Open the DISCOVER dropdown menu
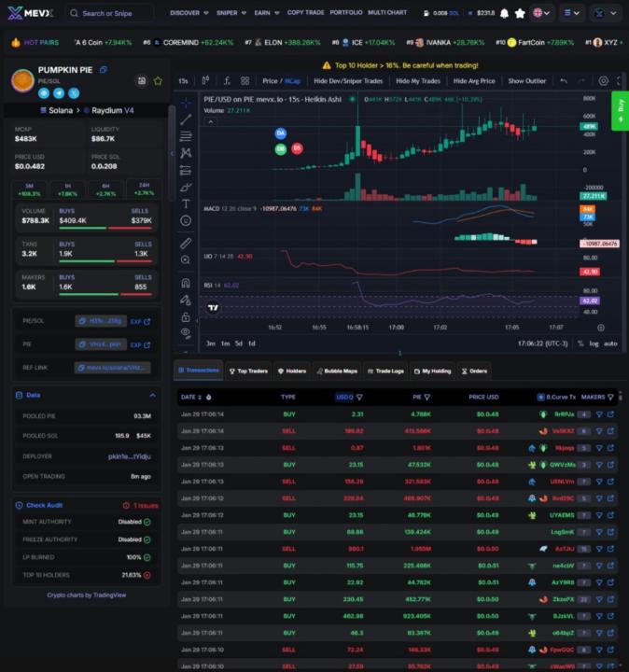Image resolution: width=629 pixels, height=672 pixels. 189,13
